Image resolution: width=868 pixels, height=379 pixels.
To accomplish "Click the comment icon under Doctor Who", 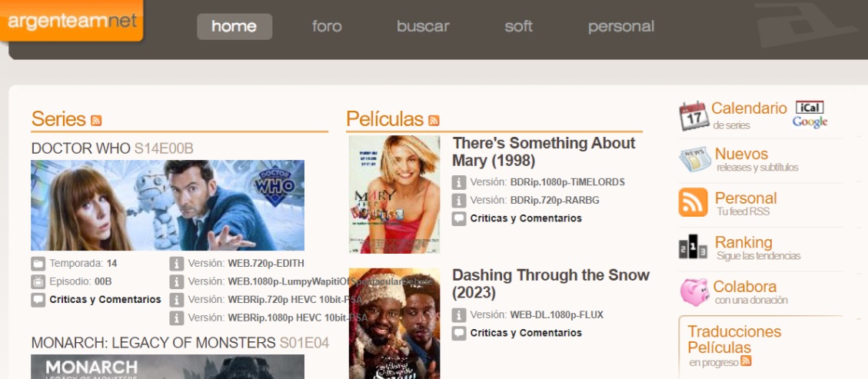I will pos(38,300).
